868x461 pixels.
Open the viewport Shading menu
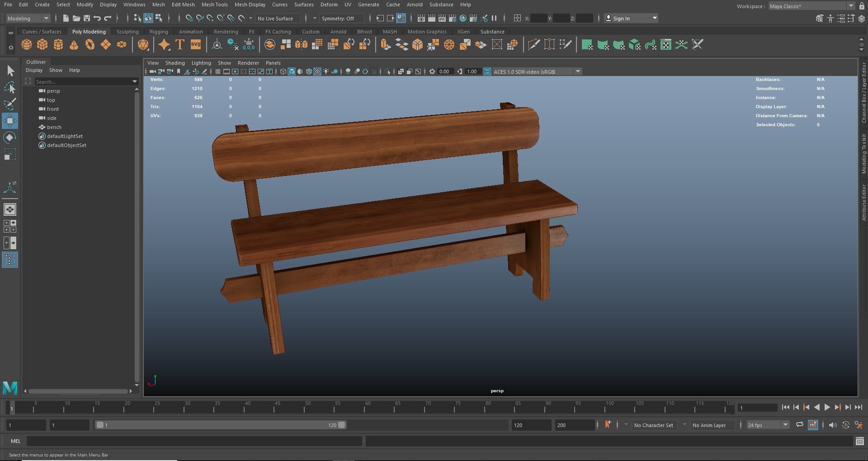click(x=175, y=63)
